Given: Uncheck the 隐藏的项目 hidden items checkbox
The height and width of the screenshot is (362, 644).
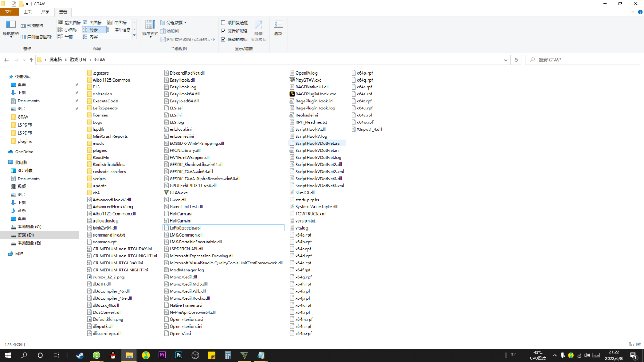Looking at the screenshot, I should [235, 39].
